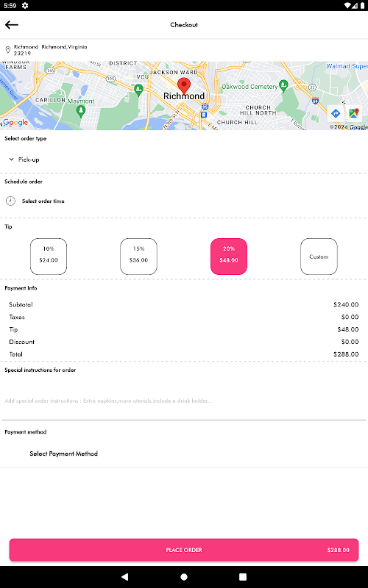The width and height of the screenshot is (368, 588).
Task: Select the 20% tip option
Action: pyautogui.click(x=229, y=257)
